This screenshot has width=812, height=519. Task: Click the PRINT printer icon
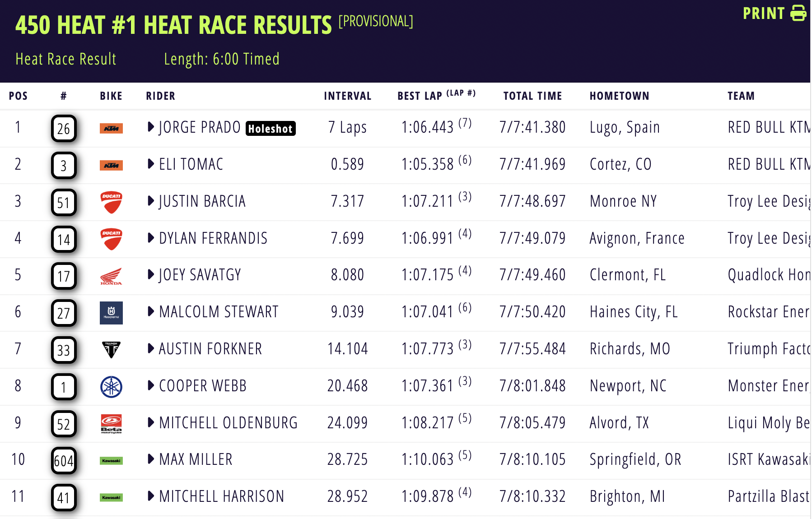click(798, 13)
